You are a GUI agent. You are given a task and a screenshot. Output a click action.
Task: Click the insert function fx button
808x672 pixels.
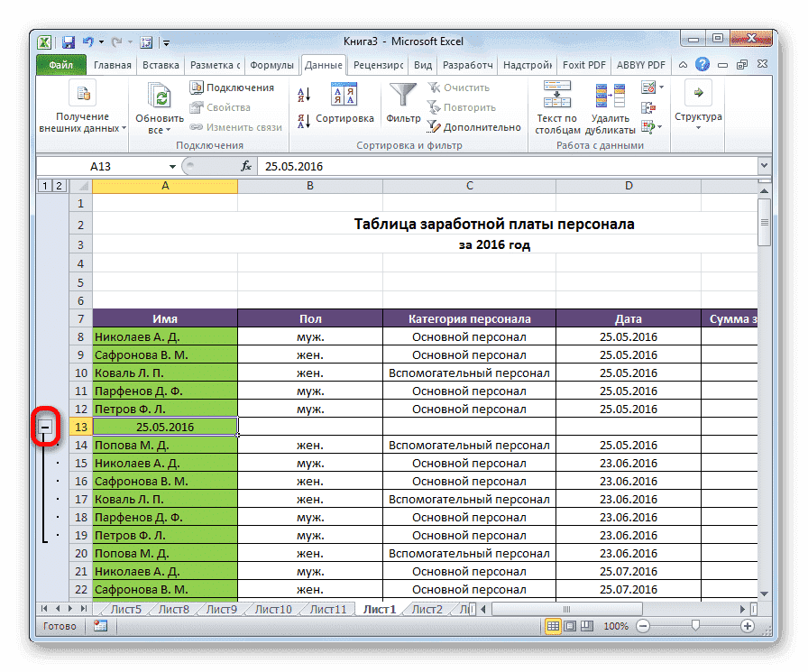[x=246, y=166]
